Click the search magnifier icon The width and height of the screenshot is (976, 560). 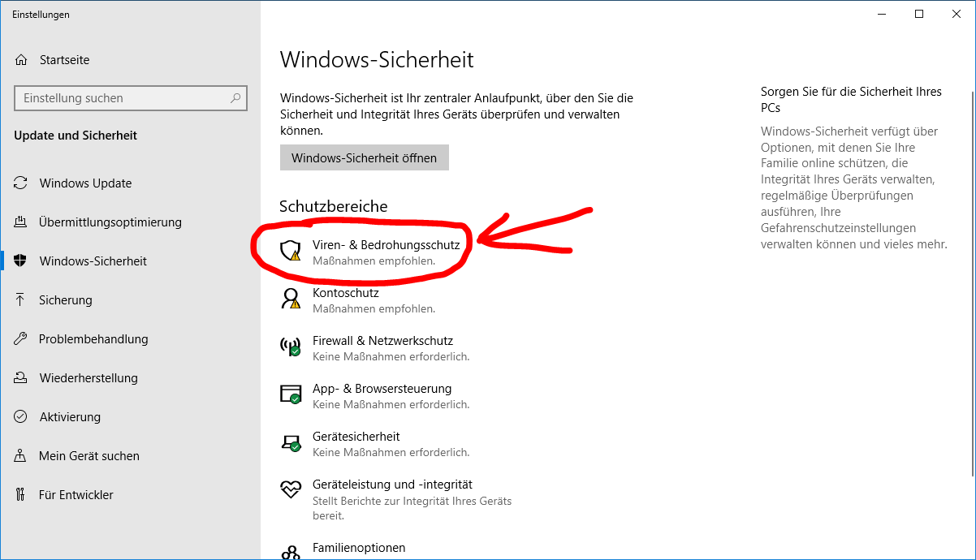coord(235,98)
